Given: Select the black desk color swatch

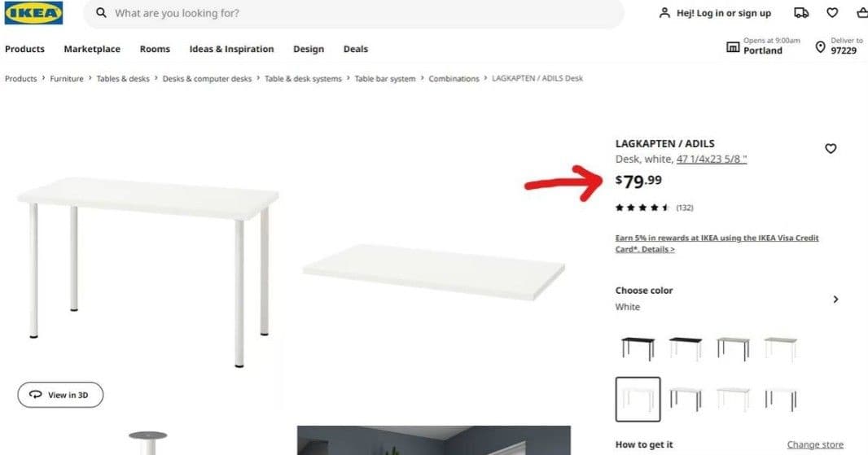Looking at the screenshot, I should coord(638,348).
